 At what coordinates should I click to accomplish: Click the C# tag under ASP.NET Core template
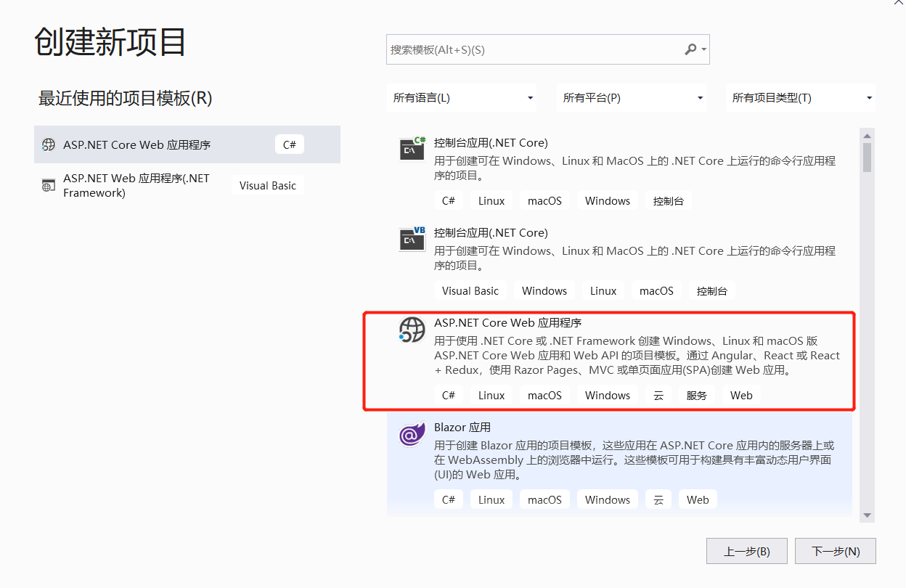(x=449, y=396)
